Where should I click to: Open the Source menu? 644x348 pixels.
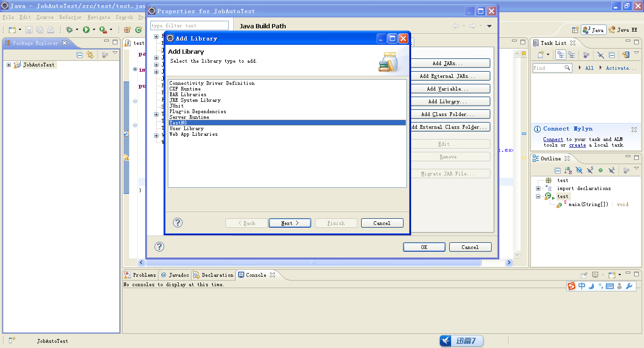(x=45, y=17)
